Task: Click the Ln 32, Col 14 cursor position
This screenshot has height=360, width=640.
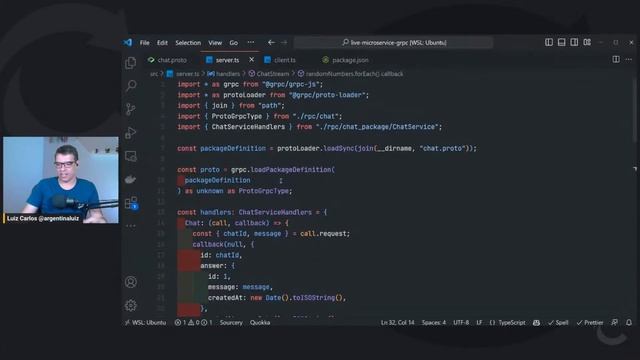Action: (x=398, y=322)
